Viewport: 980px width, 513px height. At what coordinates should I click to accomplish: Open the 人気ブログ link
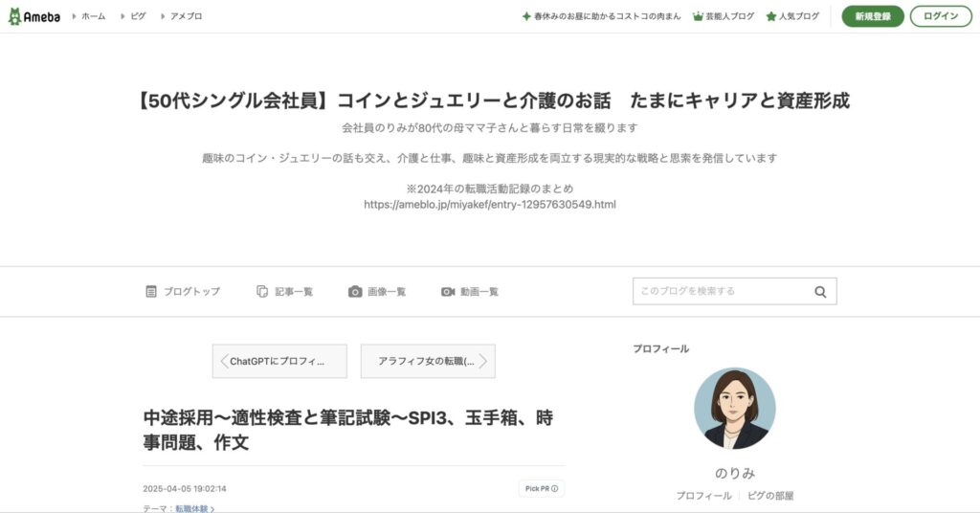[x=799, y=16]
